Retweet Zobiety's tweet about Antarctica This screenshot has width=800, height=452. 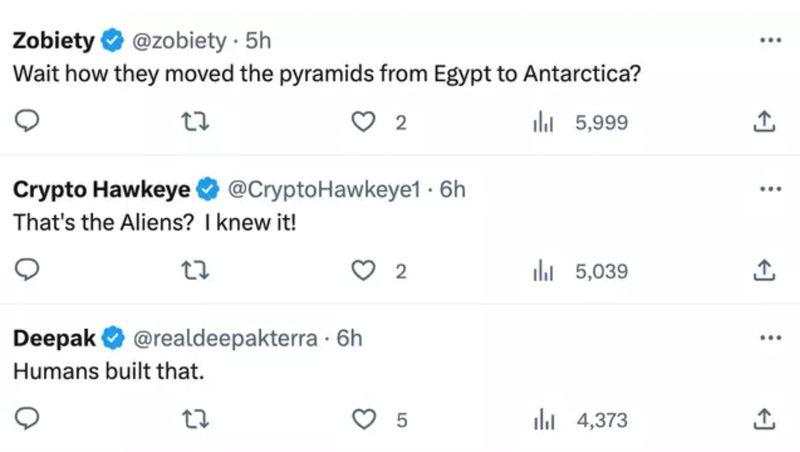195,122
